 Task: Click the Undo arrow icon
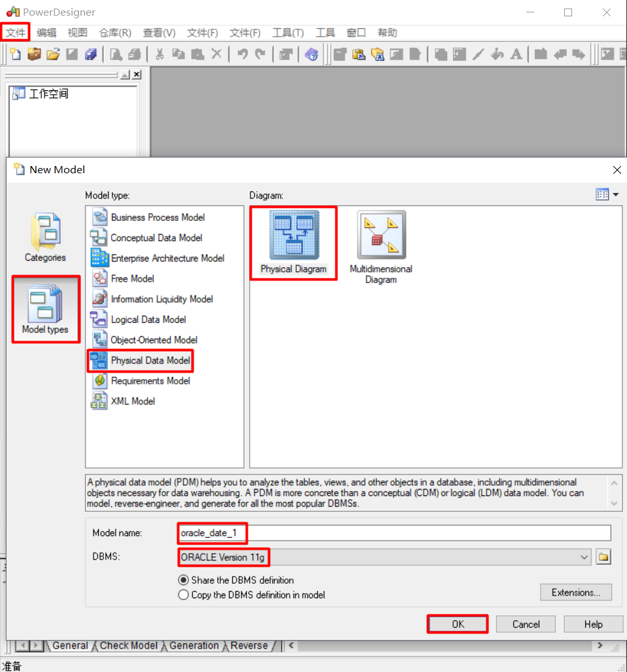coord(243,54)
